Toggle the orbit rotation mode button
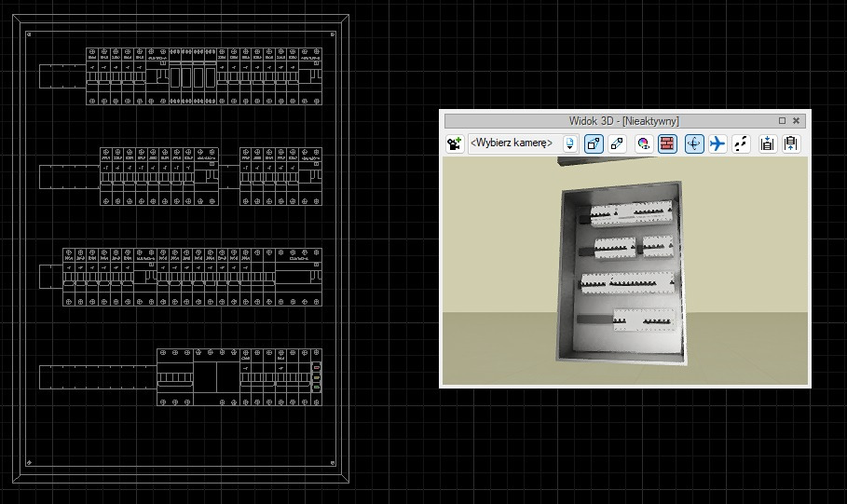 coord(694,143)
